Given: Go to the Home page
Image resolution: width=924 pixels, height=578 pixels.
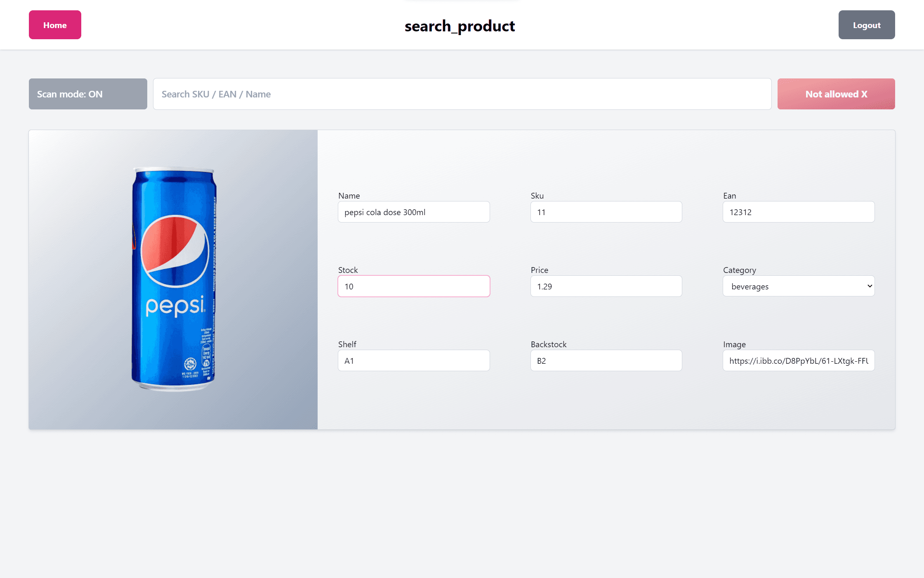Looking at the screenshot, I should pos(55,25).
